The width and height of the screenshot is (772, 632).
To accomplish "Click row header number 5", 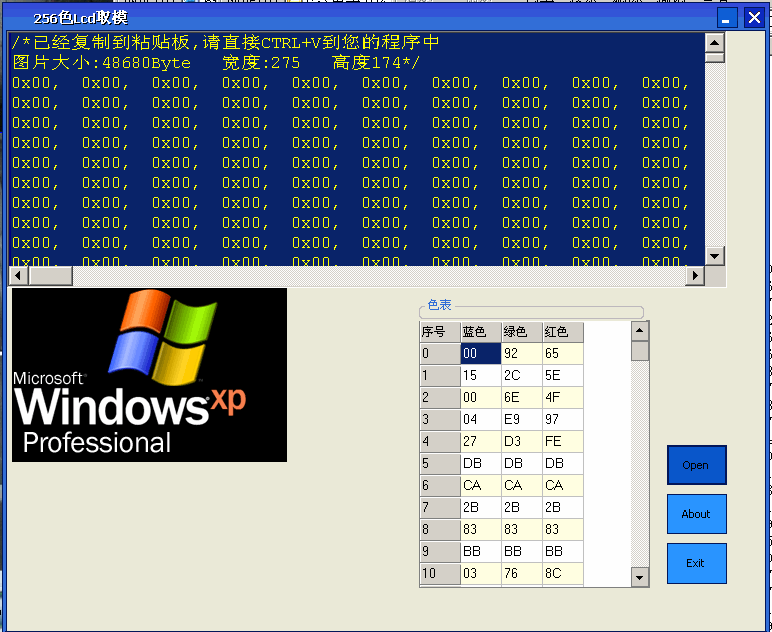I will tap(440, 463).
